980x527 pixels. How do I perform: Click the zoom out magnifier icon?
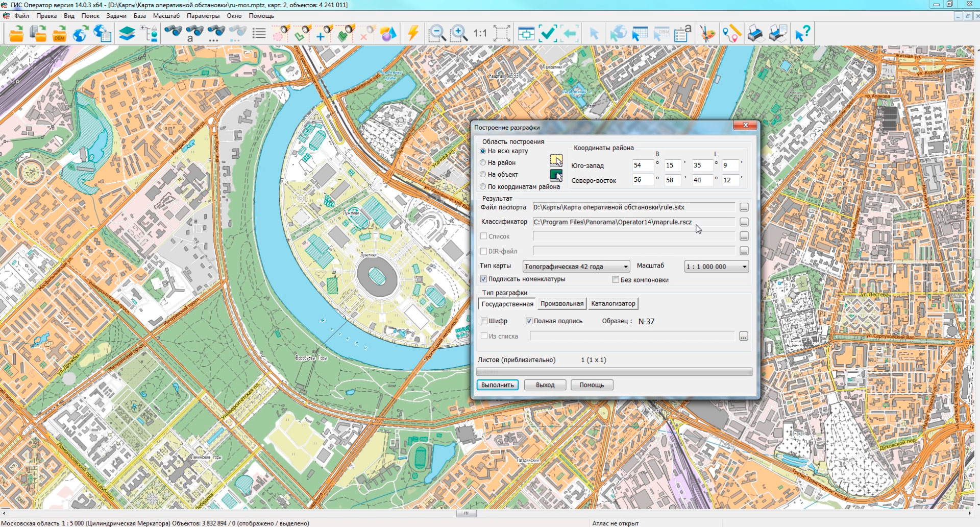click(x=437, y=34)
